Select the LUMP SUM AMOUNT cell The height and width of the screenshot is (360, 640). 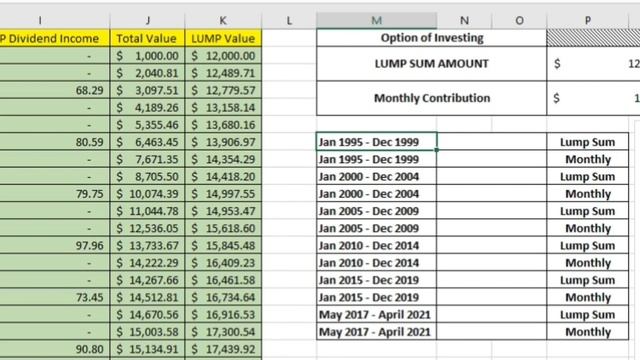pos(431,64)
